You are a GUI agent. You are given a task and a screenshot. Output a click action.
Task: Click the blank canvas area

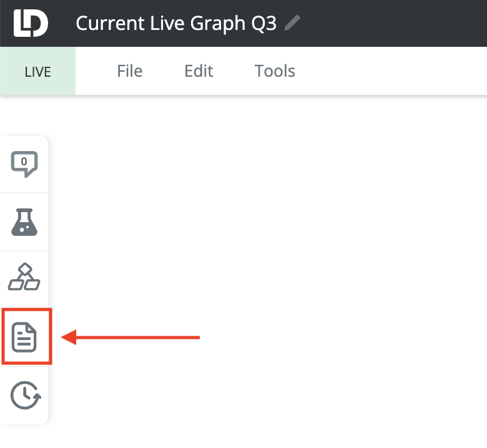(281, 250)
